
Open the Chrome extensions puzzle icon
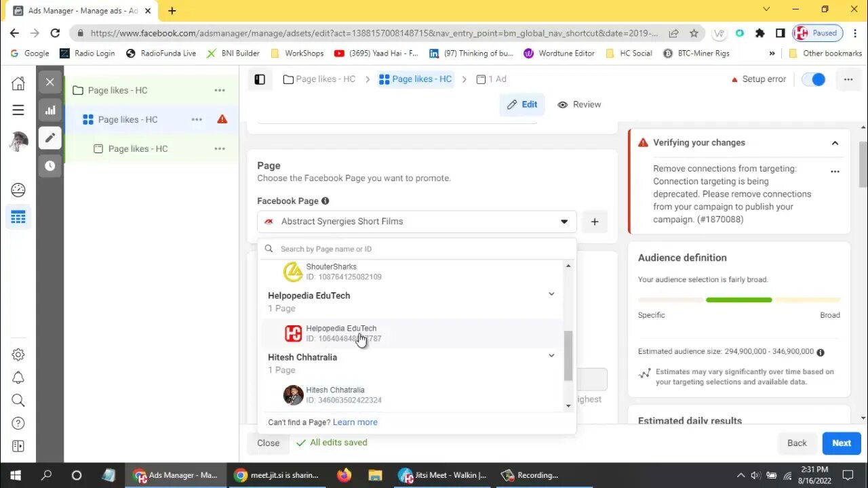[x=759, y=33]
